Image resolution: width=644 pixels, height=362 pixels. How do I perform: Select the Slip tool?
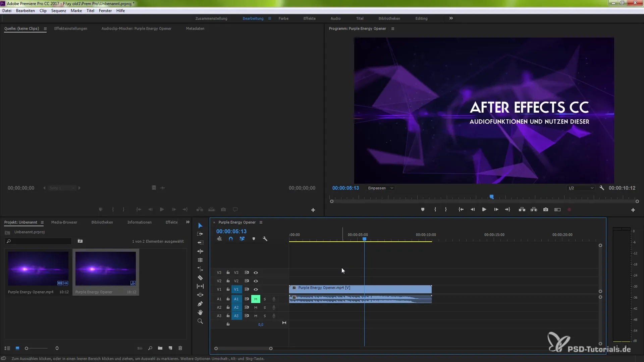[x=200, y=286]
